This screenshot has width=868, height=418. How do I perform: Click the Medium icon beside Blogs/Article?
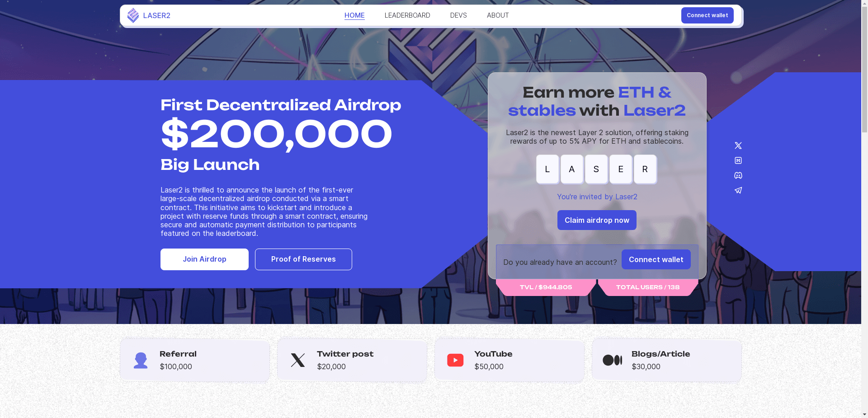pyautogui.click(x=612, y=360)
